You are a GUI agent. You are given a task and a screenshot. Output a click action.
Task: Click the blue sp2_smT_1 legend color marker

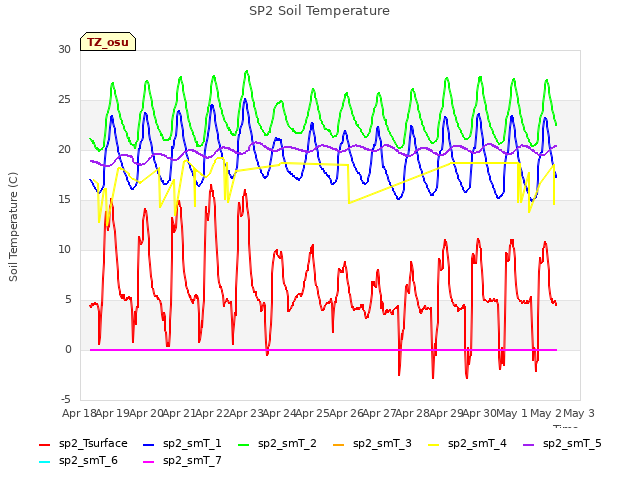coord(149,444)
